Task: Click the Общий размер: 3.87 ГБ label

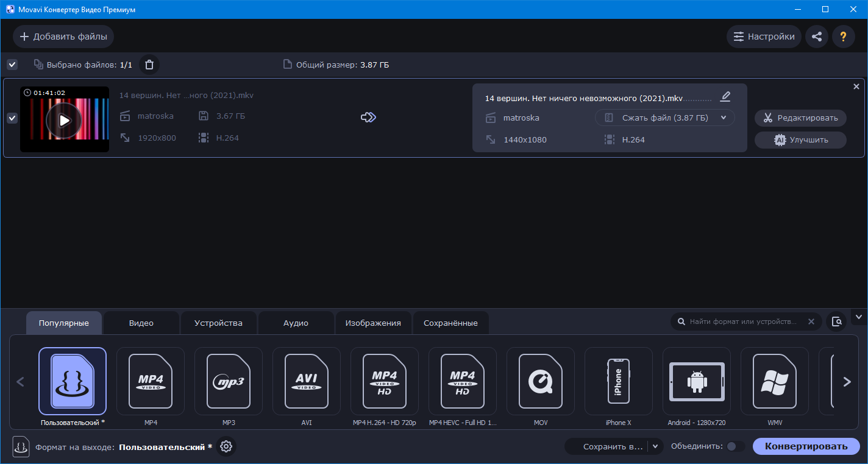Action: 343,65
